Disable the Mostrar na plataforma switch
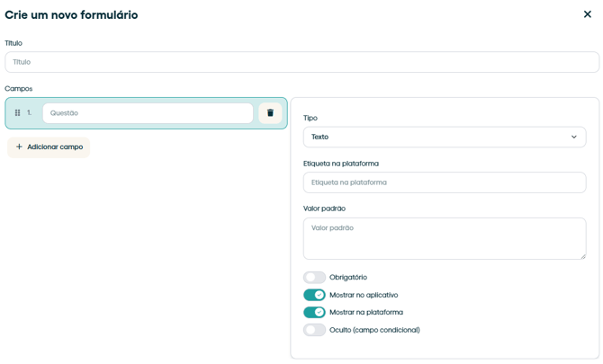Viewport: 603px width, 364px height. [314, 313]
